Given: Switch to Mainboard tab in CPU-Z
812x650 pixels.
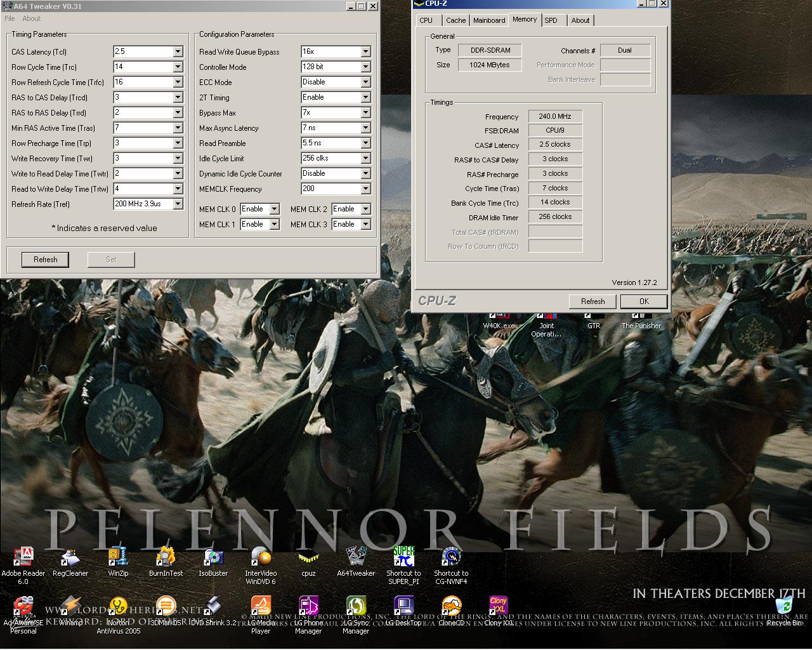Looking at the screenshot, I should (489, 20).
